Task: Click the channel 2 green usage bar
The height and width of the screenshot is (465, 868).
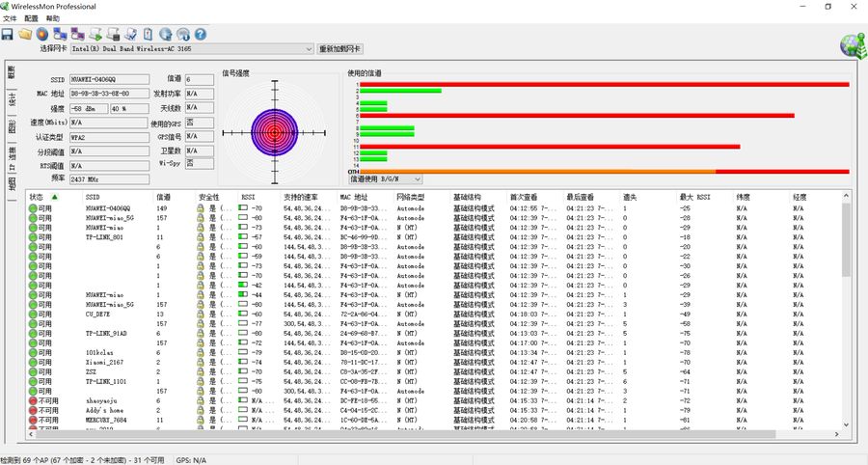Action: coord(401,91)
